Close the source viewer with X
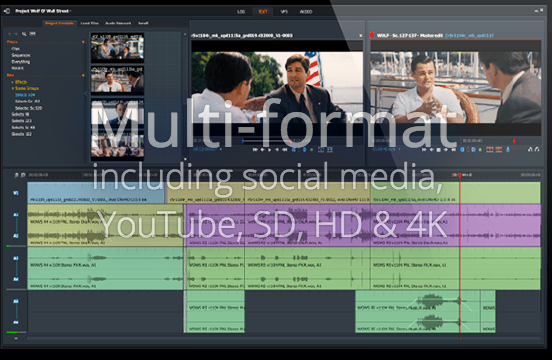This screenshot has height=360, width=552. (360, 36)
